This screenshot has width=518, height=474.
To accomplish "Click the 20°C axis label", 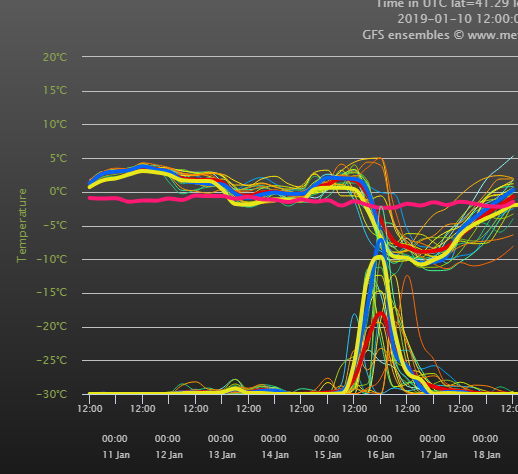I will (55, 57).
